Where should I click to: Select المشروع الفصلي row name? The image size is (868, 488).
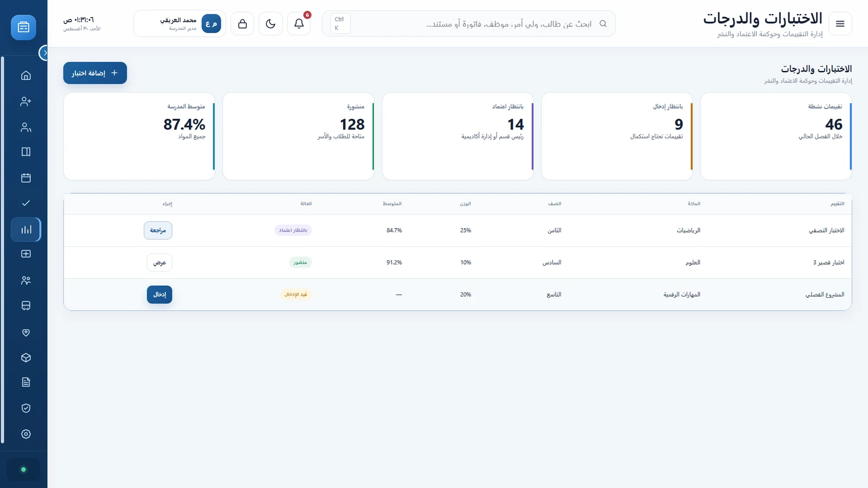click(x=825, y=294)
